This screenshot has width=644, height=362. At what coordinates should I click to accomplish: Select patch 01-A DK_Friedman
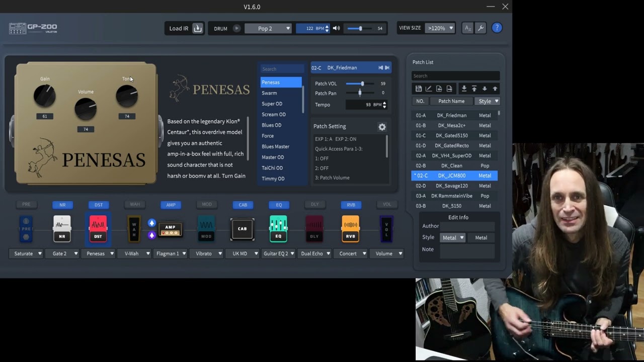[454, 115]
